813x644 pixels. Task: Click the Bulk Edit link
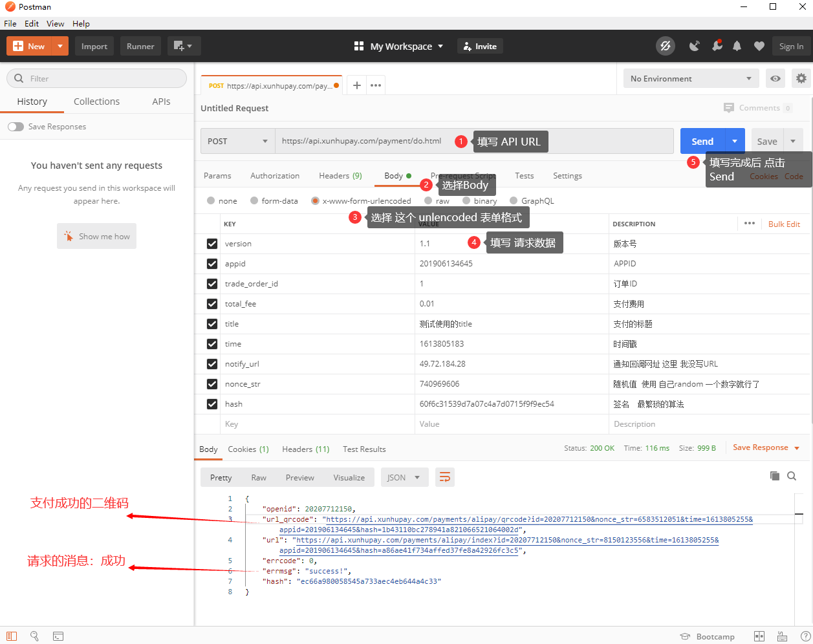pos(784,224)
